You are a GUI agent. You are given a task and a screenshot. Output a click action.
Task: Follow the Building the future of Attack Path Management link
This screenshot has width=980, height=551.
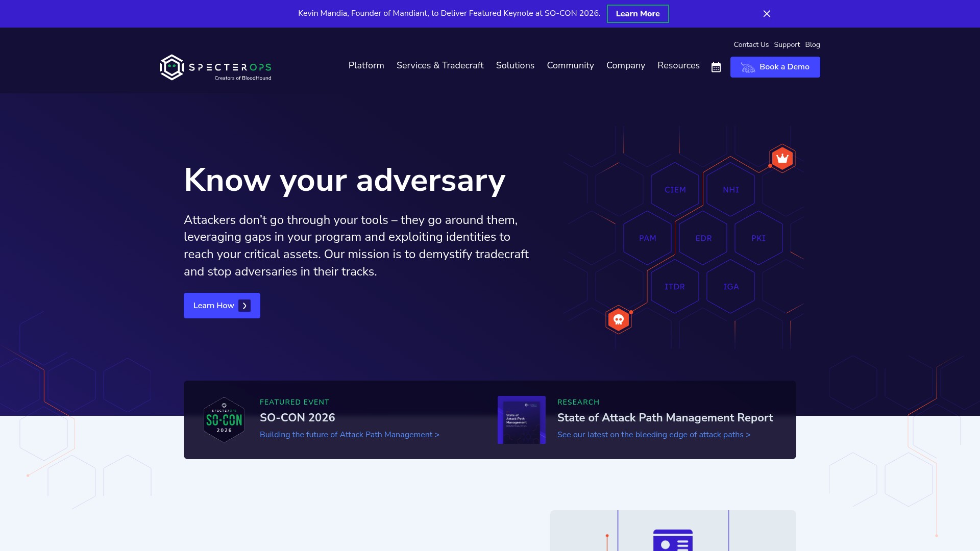pyautogui.click(x=350, y=435)
